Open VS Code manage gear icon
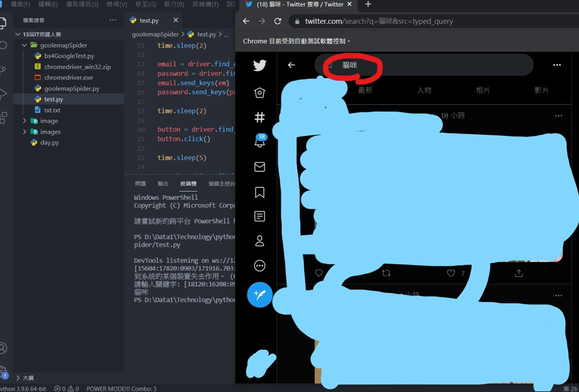The height and width of the screenshot is (392, 579). pyautogui.click(x=3, y=371)
